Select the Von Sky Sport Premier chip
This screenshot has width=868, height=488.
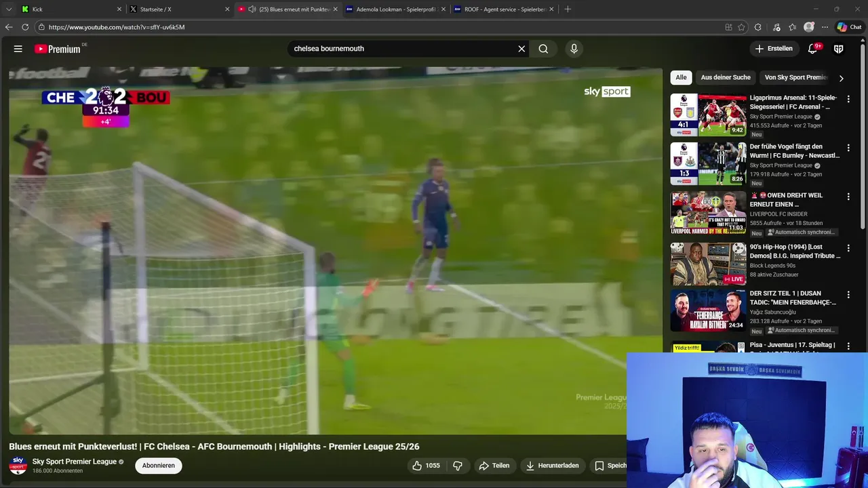[795, 77]
